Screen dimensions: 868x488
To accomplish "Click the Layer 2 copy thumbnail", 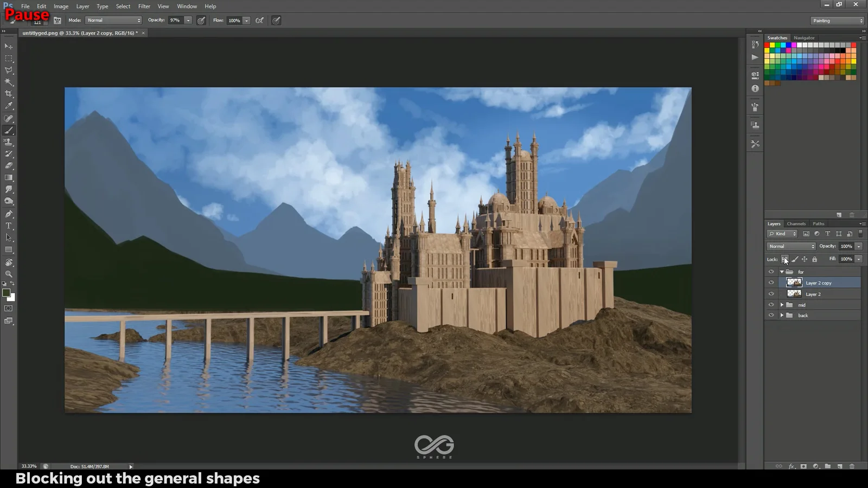I will click(794, 282).
